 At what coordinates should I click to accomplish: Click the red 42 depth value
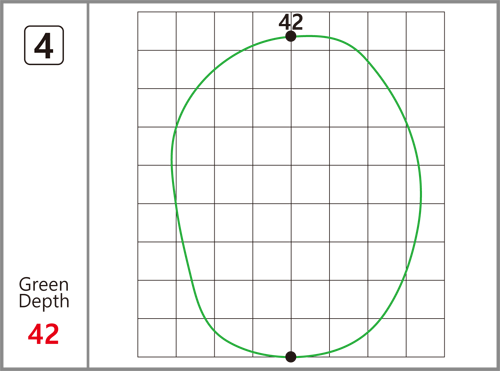coord(43,334)
